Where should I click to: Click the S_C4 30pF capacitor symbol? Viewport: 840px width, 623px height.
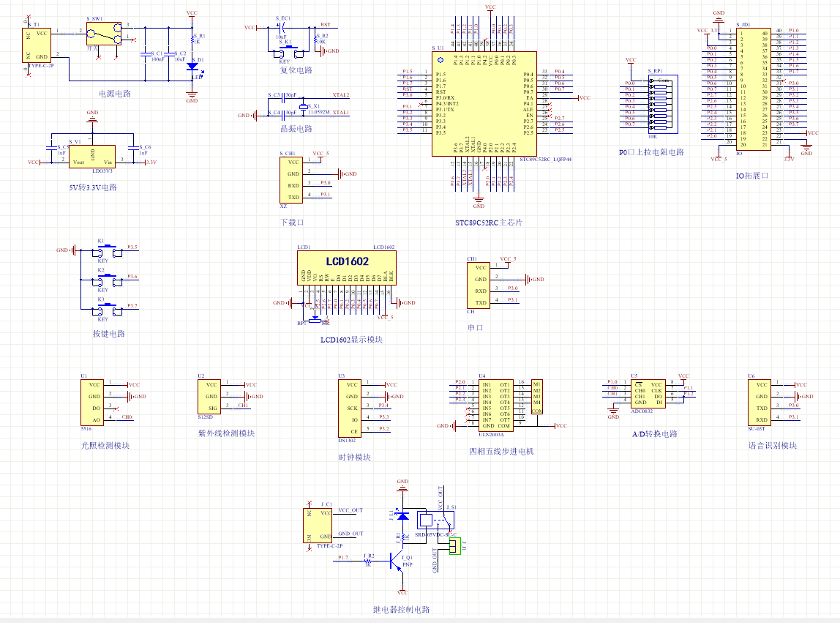click(282, 115)
